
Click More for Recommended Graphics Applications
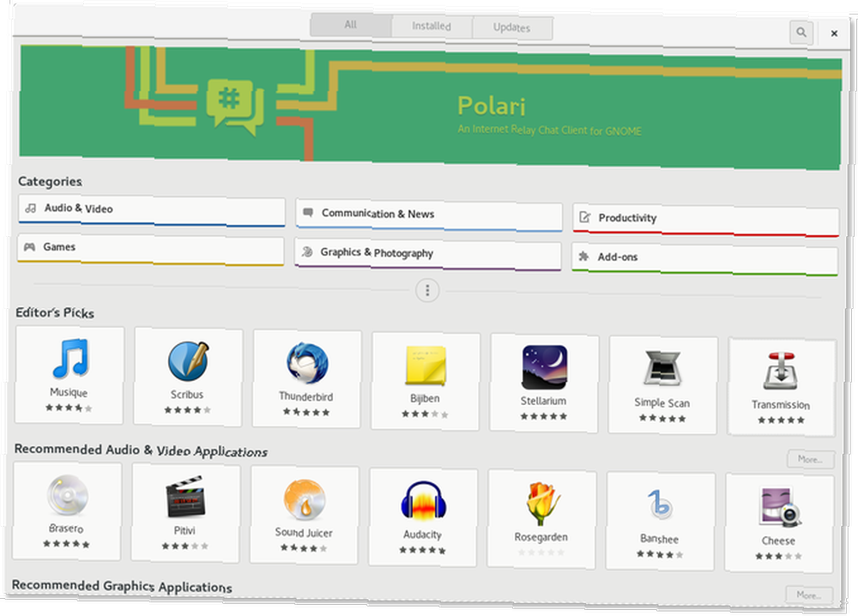pyautogui.click(x=809, y=595)
